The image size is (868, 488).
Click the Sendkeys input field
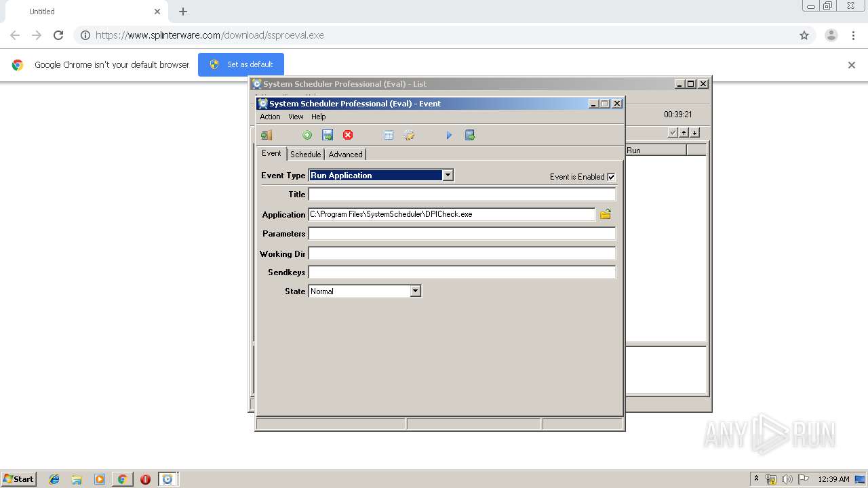[462, 272]
